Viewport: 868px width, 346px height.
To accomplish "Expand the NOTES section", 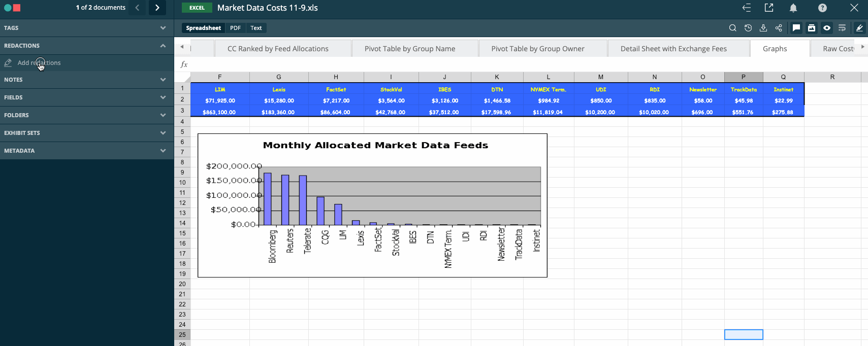I will 87,80.
